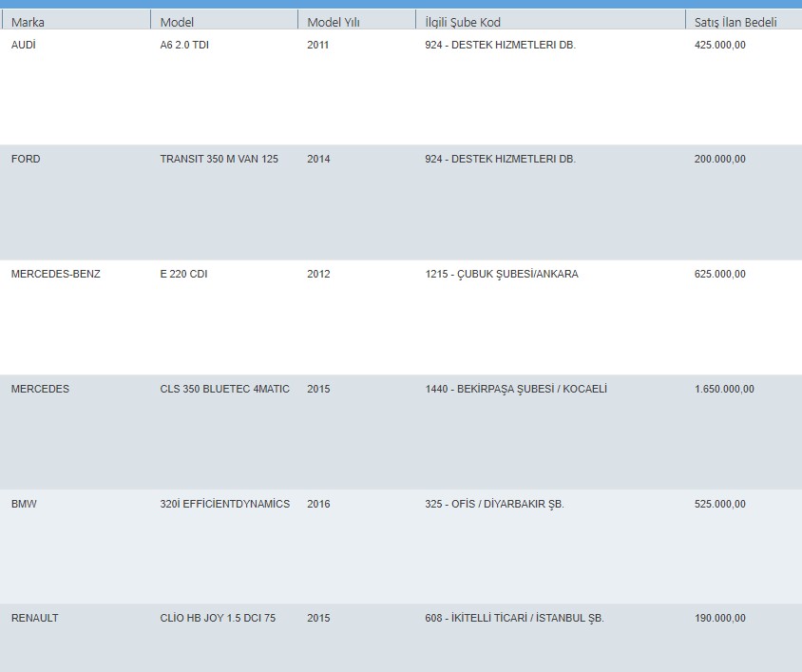Click the Satış İlan Bedeli column header
The height and width of the screenshot is (672, 802).
tap(735, 22)
